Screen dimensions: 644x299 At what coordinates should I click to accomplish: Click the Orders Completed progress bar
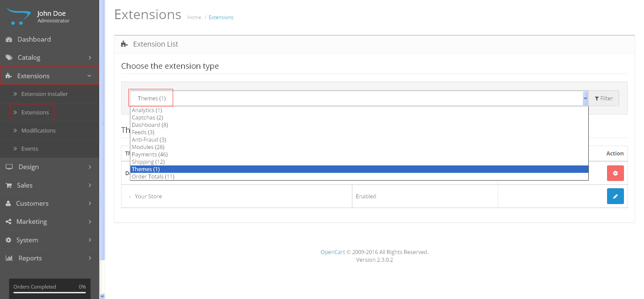pos(50,292)
